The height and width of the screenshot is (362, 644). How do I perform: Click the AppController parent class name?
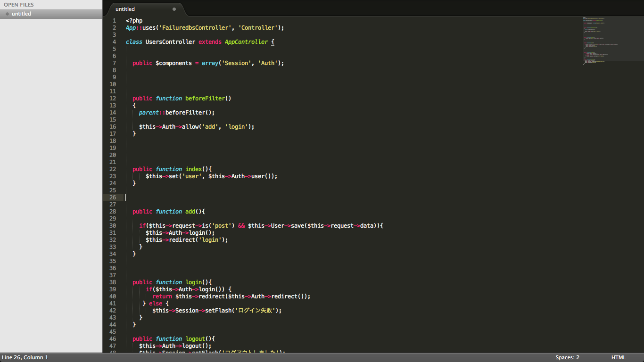[246, 42]
